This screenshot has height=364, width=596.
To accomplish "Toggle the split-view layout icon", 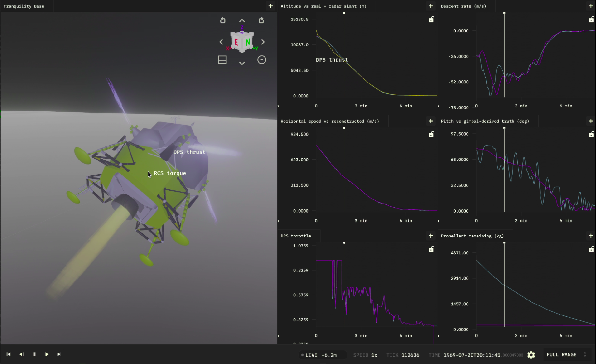I will pos(222,60).
